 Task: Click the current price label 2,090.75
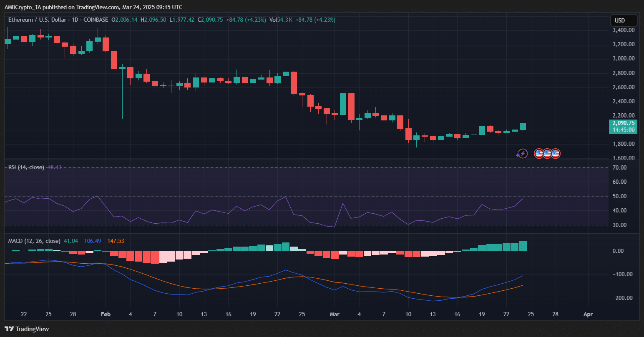click(622, 123)
